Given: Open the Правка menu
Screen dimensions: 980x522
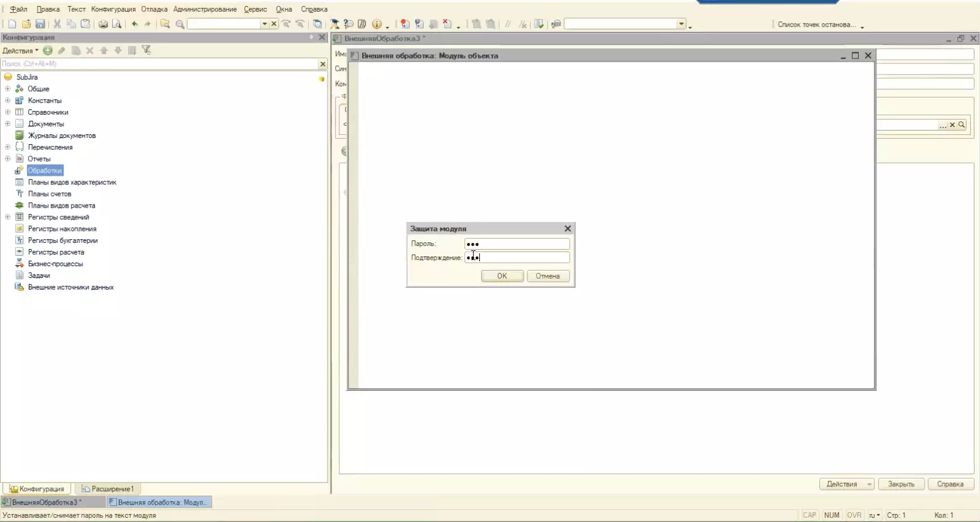Looking at the screenshot, I should [48, 9].
